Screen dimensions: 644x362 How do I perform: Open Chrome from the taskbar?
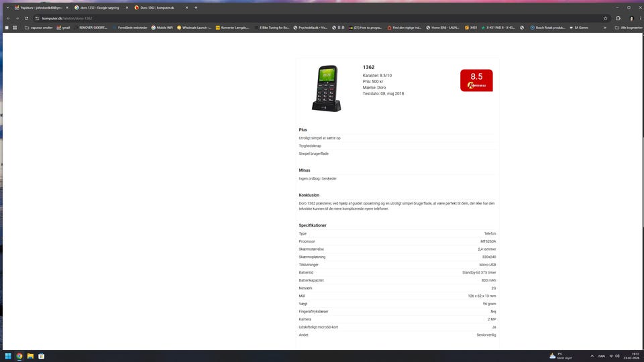(x=19, y=356)
